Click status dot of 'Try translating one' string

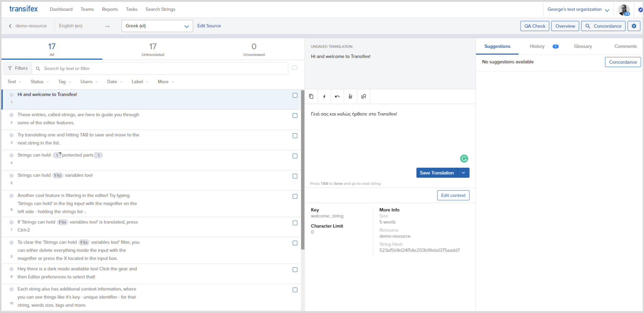pos(11,135)
